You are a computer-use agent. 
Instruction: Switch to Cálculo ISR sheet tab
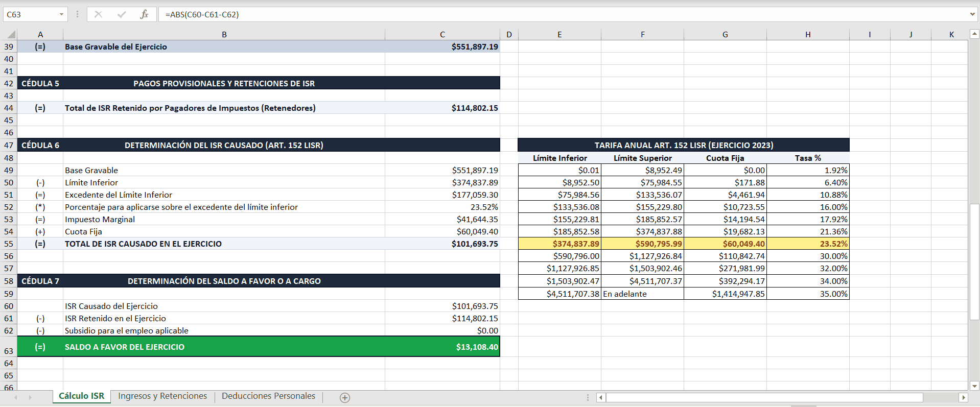click(81, 396)
